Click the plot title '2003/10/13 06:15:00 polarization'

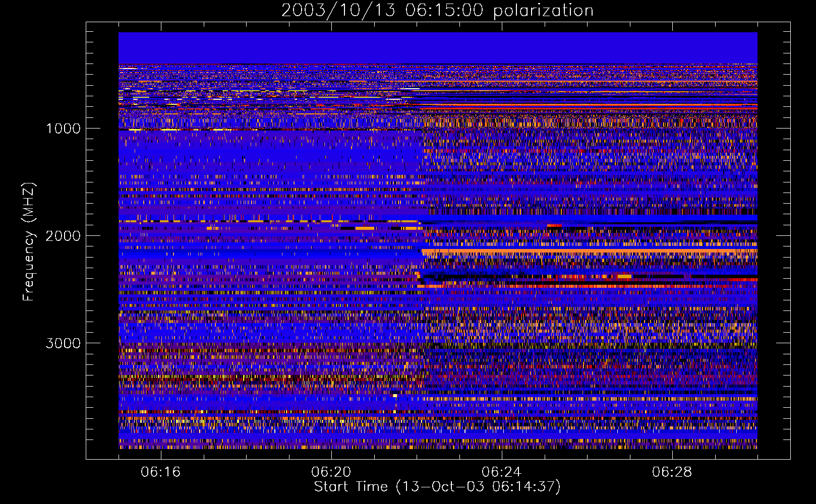(x=437, y=10)
